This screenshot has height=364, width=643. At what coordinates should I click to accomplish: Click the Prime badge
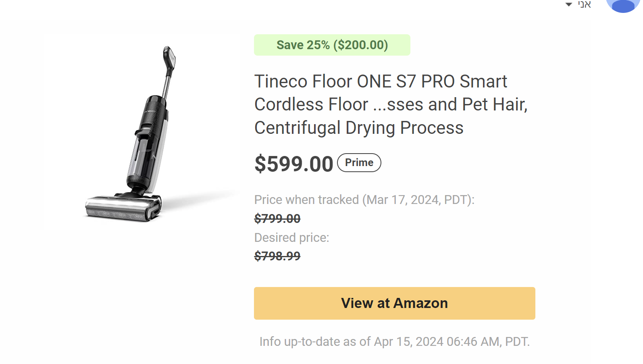(359, 163)
